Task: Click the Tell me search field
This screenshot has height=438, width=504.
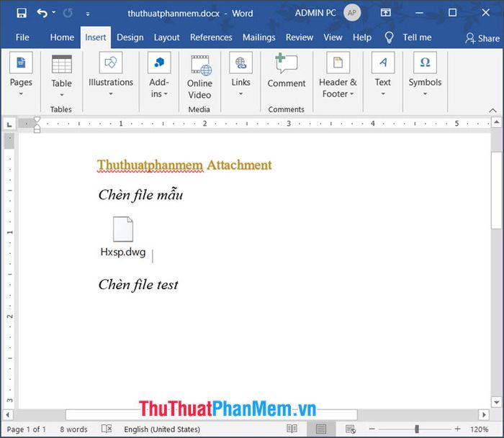Action: 417,37
